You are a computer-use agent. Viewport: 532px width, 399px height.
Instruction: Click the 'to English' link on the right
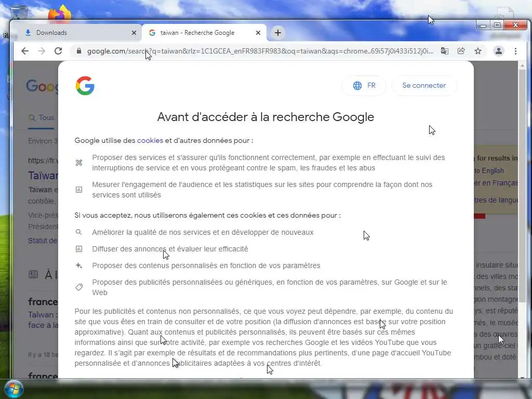click(489, 170)
